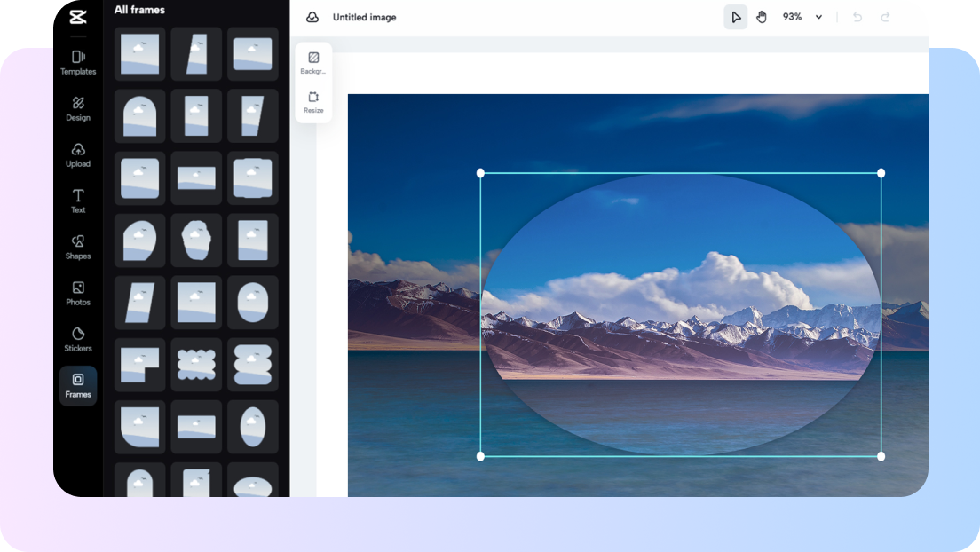Click the top-left selection handle
The height and width of the screenshot is (552, 980).
click(x=480, y=173)
